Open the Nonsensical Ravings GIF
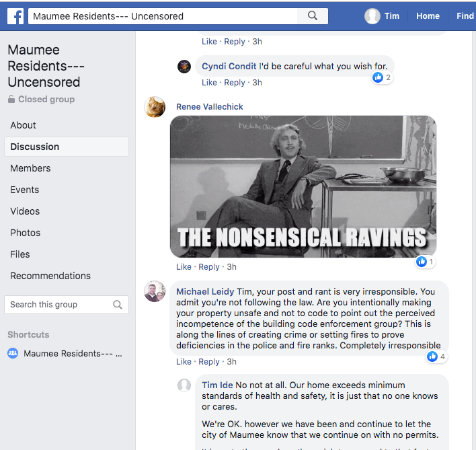 (x=303, y=186)
